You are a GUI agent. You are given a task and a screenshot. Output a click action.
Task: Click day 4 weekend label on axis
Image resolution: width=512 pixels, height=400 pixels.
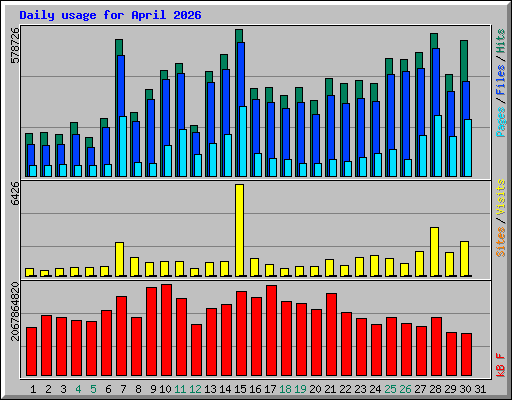click(78, 389)
